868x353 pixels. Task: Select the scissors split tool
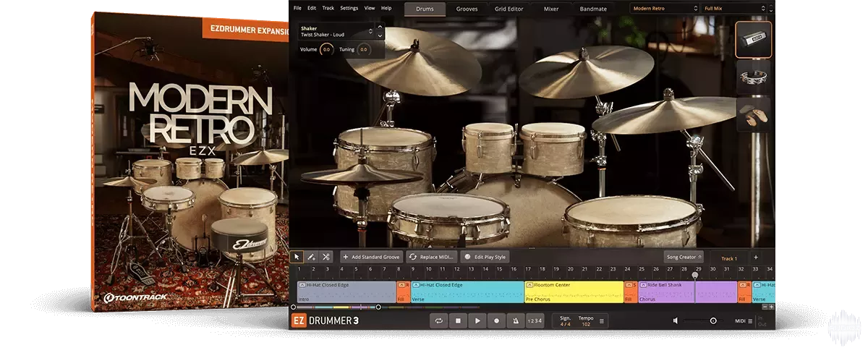pyautogui.click(x=326, y=257)
